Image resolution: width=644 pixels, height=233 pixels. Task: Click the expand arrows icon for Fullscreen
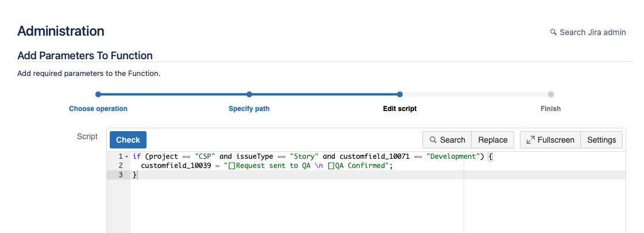click(x=530, y=140)
